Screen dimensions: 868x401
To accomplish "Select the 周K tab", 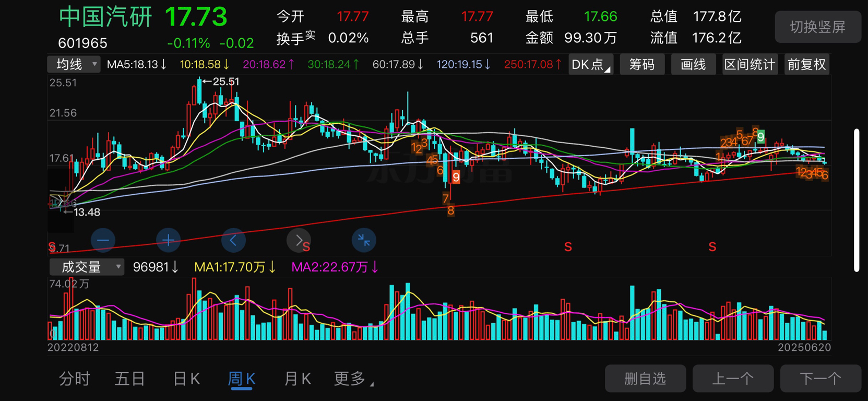I will [x=242, y=379].
